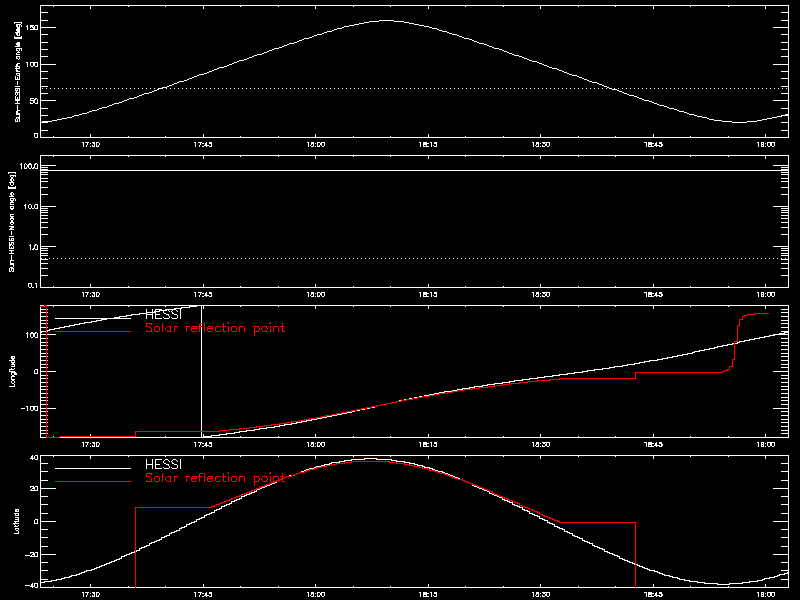Click the 100.0 tick on Noon angle plot

(x=29, y=166)
